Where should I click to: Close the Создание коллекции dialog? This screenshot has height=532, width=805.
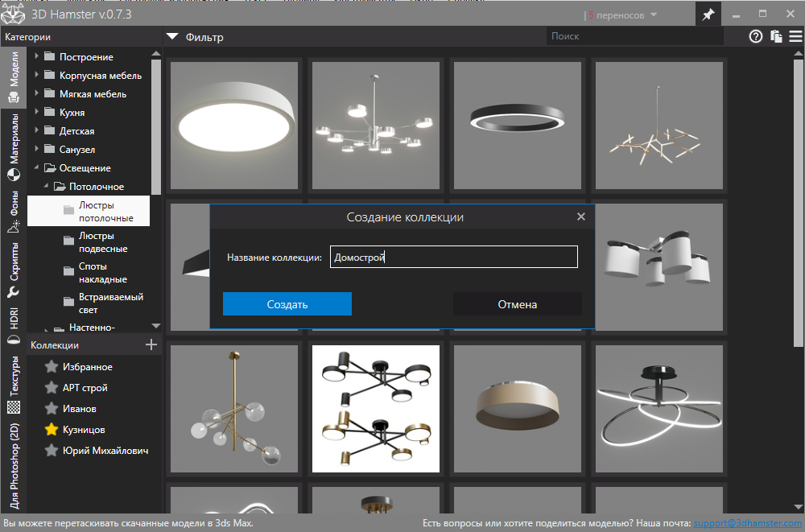580,217
